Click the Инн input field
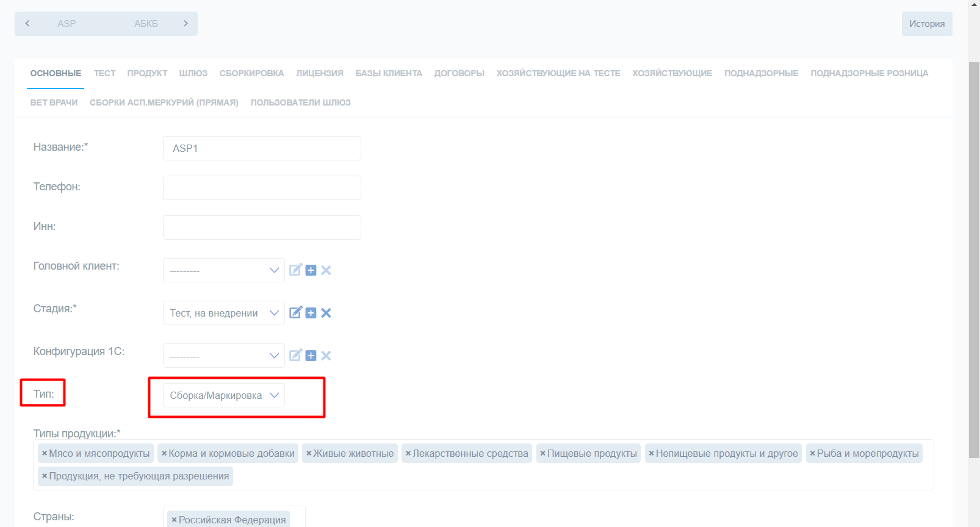The image size is (980, 527). tap(262, 228)
